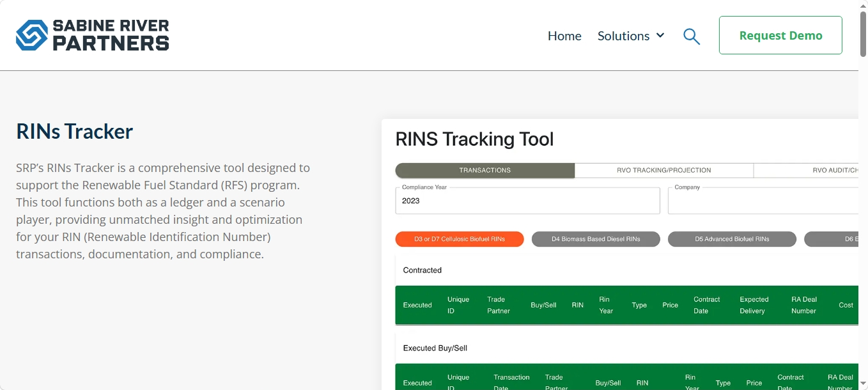Click Transaction Date column header

click(x=511, y=382)
